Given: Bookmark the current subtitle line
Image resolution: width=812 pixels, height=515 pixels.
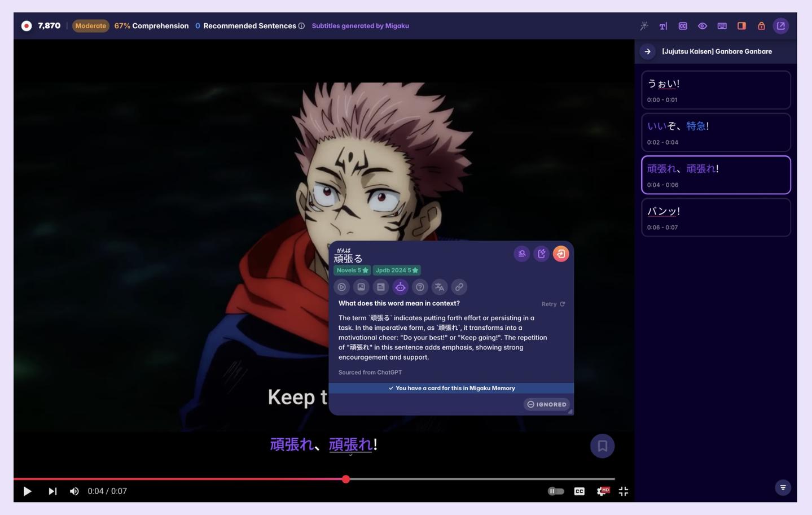Looking at the screenshot, I should [602, 446].
